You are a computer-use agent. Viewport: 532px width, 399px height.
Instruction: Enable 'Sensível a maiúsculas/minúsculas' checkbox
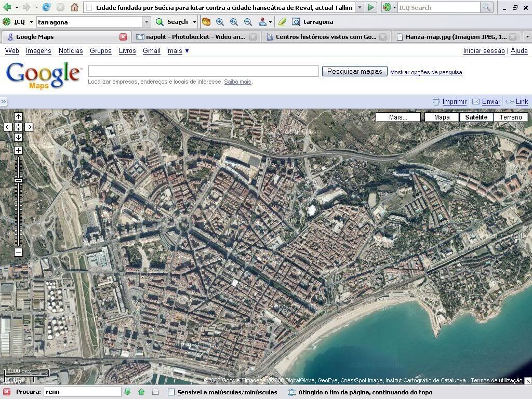tap(171, 392)
